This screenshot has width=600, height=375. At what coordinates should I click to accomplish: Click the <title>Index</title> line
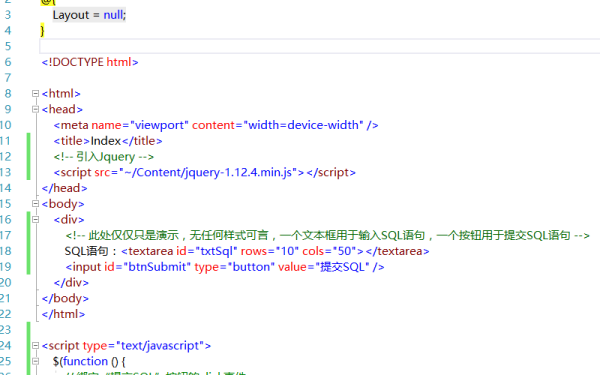108,141
